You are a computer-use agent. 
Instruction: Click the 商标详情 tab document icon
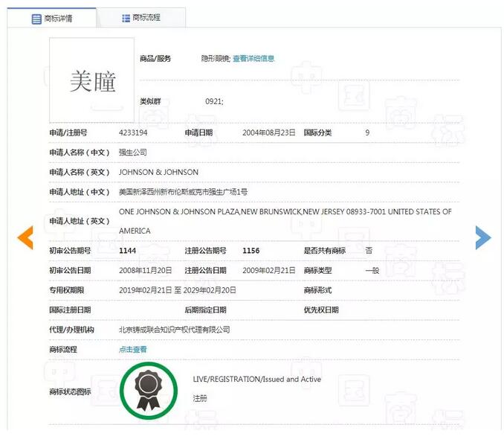(x=36, y=19)
